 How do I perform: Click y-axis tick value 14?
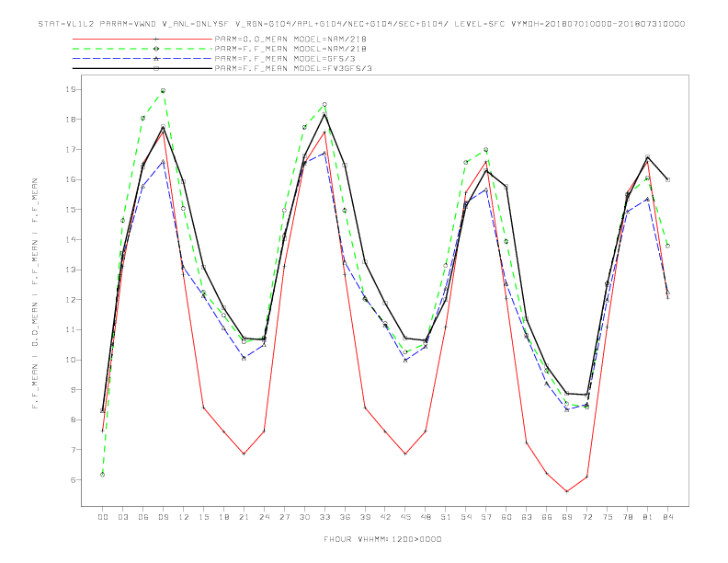pyautogui.click(x=71, y=240)
